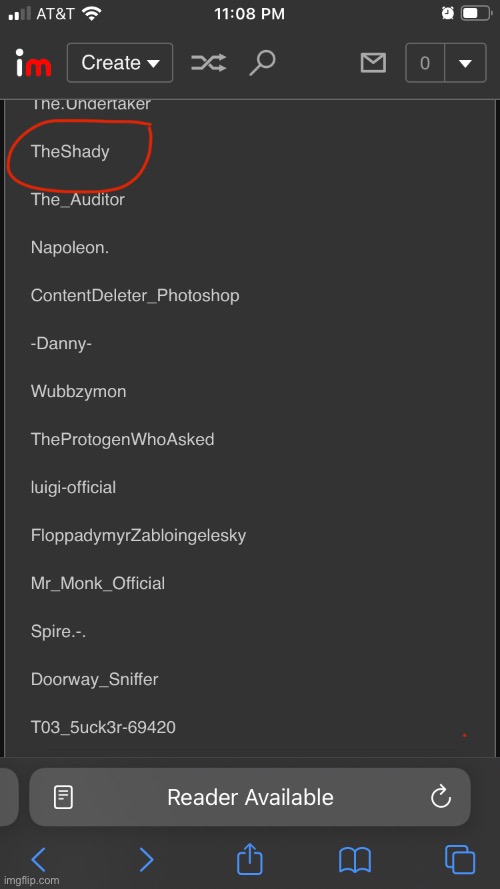The width and height of the screenshot is (500, 889).
Task: Open the magnifying glass search icon
Action: click(262, 63)
